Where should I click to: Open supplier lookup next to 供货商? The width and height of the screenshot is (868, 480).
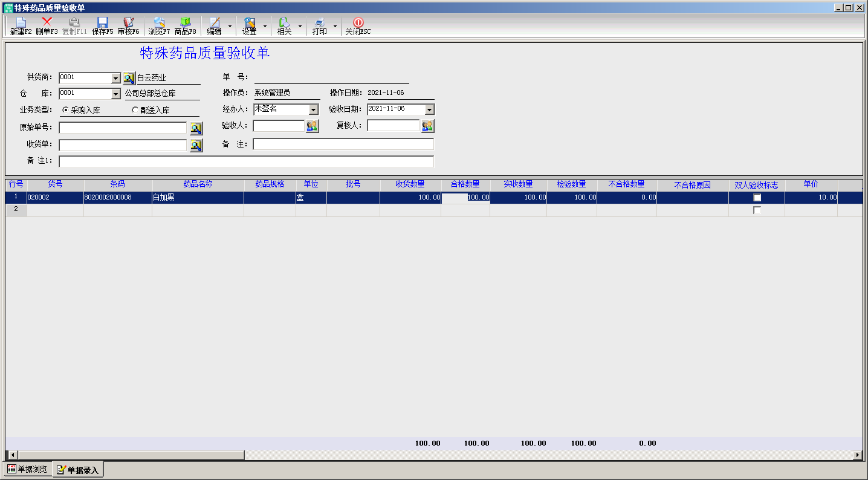point(129,78)
